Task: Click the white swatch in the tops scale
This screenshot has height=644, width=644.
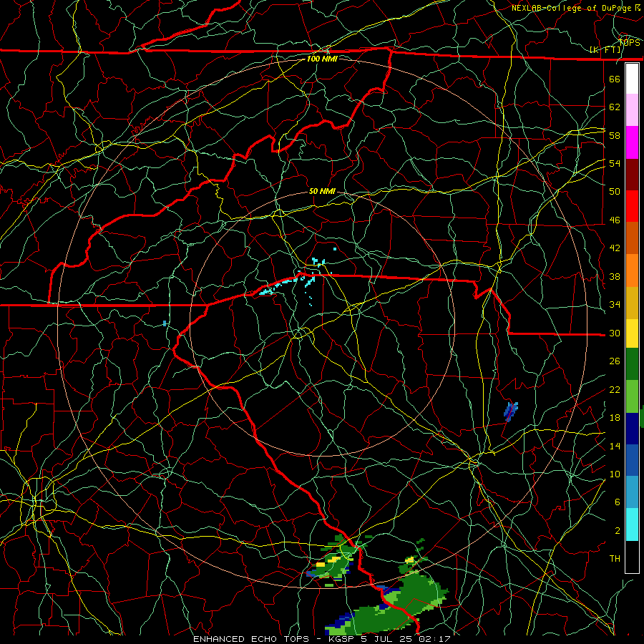Action: (632, 79)
